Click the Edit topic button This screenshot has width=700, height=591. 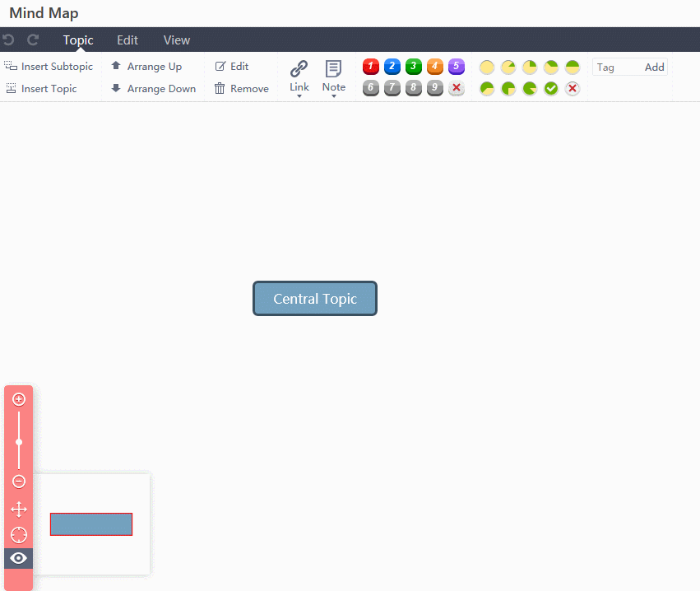point(232,66)
